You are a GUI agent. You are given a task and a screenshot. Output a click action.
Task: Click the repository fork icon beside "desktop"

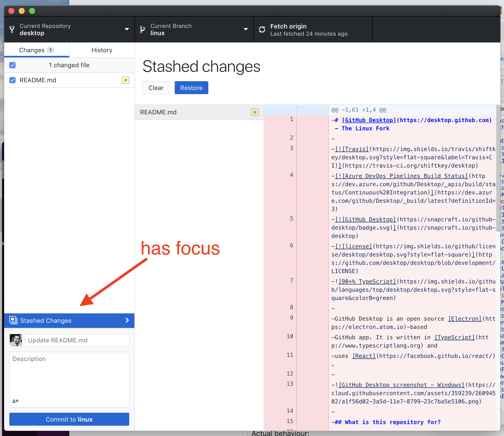click(12, 29)
